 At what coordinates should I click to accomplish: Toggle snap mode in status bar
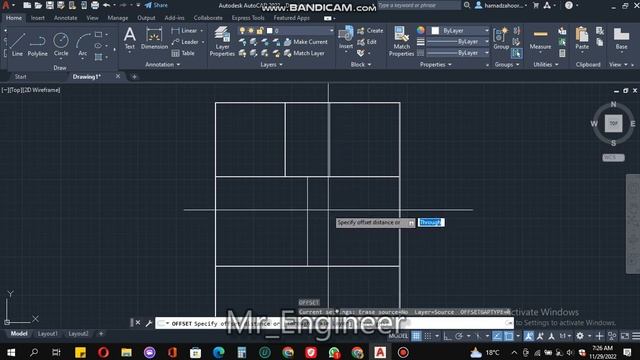pos(427,336)
